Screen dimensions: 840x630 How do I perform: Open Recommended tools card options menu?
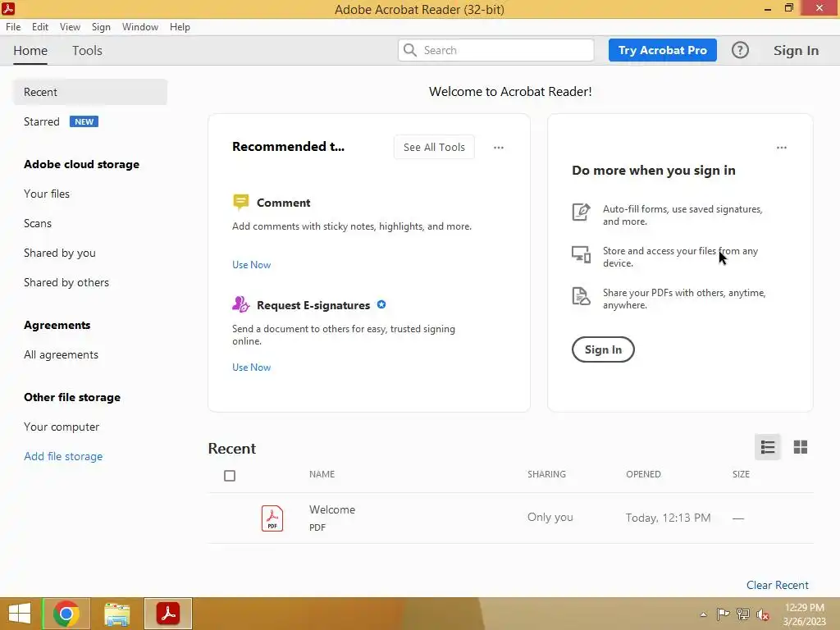click(x=499, y=148)
